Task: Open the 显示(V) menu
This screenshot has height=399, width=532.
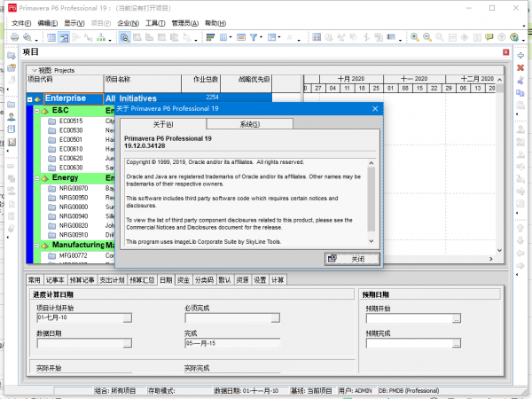Action: pos(74,23)
